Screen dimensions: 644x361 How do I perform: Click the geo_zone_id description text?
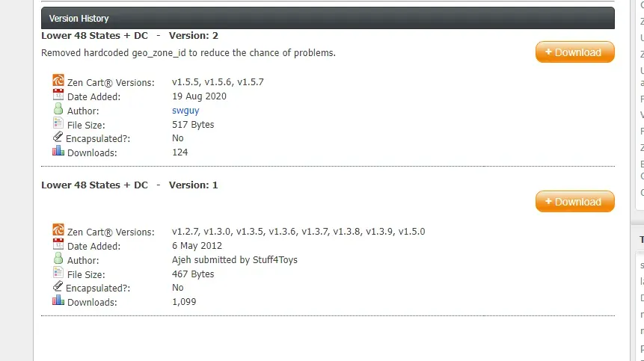pyautogui.click(x=188, y=53)
